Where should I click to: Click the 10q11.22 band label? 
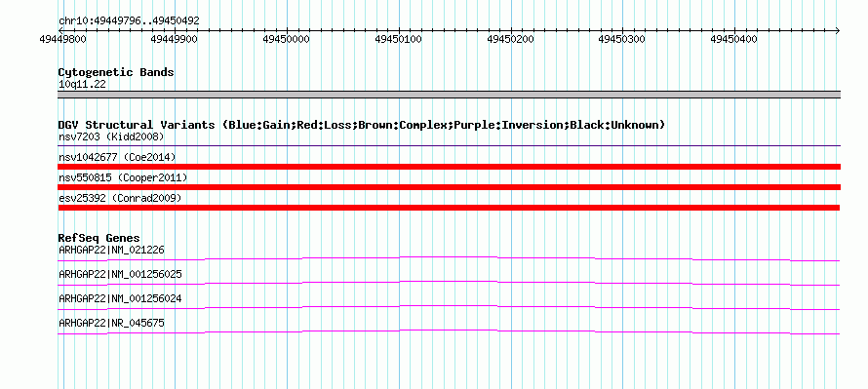click(x=82, y=85)
